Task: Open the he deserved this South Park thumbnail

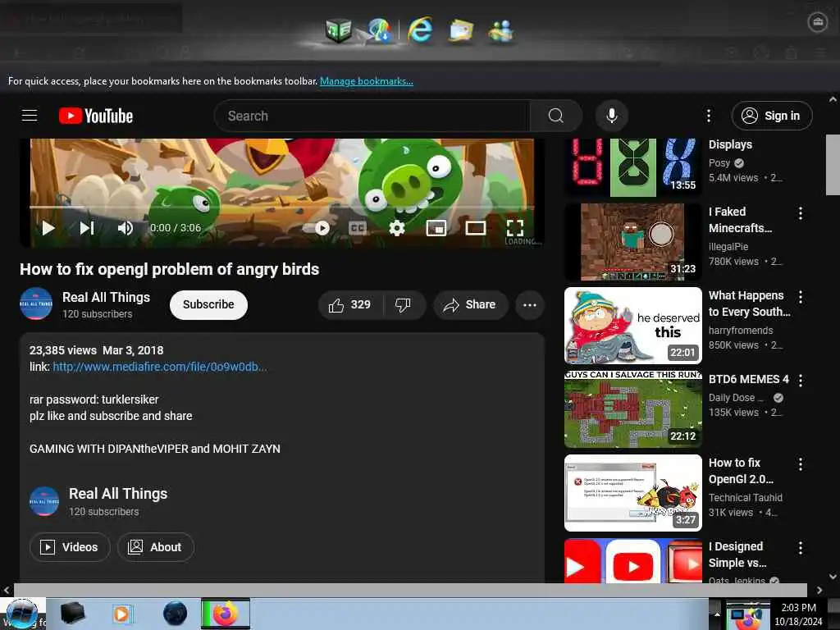Action: 632,326
